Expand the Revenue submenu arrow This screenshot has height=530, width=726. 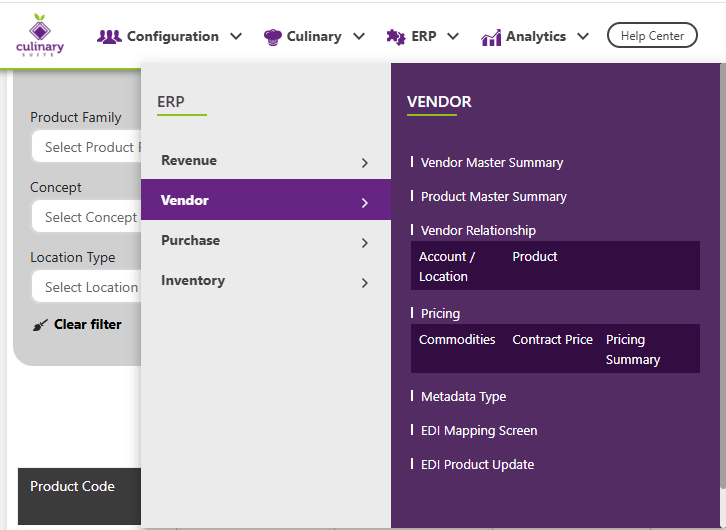pyautogui.click(x=365, y=163)
